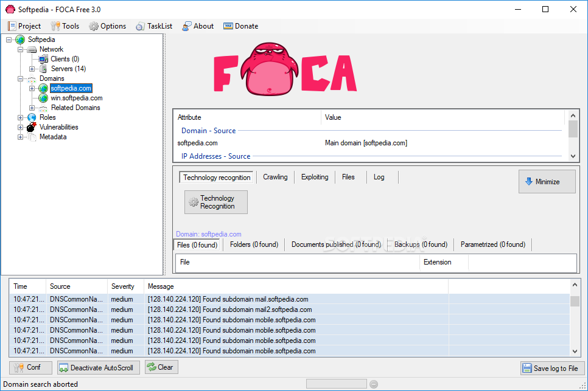This screenshot has width=588, height=391.
Task: Open the Parametrized (0 found) tab
Action: tap(493, 244)
